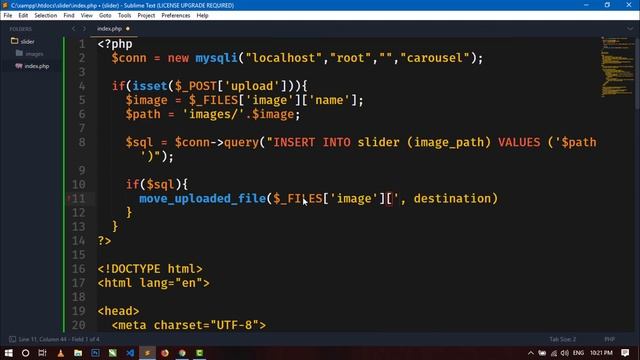
Task: Open the images subfolder in sidebar
Action: click(x=34, y=53)
